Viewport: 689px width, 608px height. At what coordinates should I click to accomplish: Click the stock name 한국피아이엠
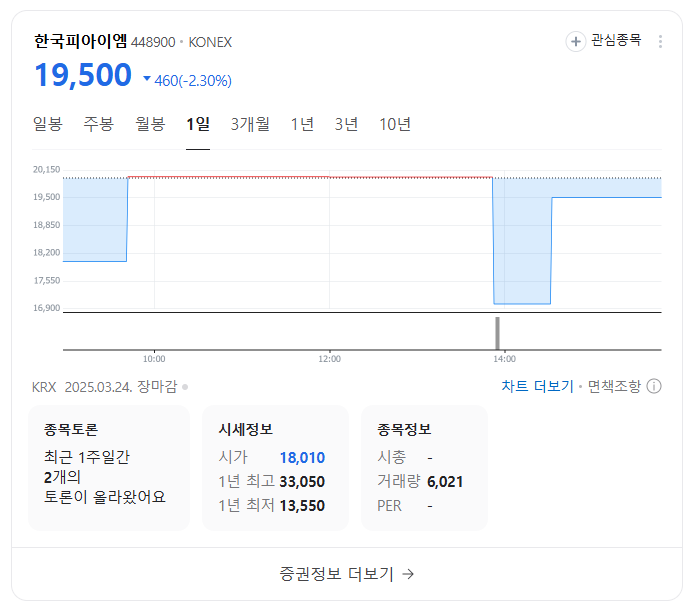click(x=80, y=42)
